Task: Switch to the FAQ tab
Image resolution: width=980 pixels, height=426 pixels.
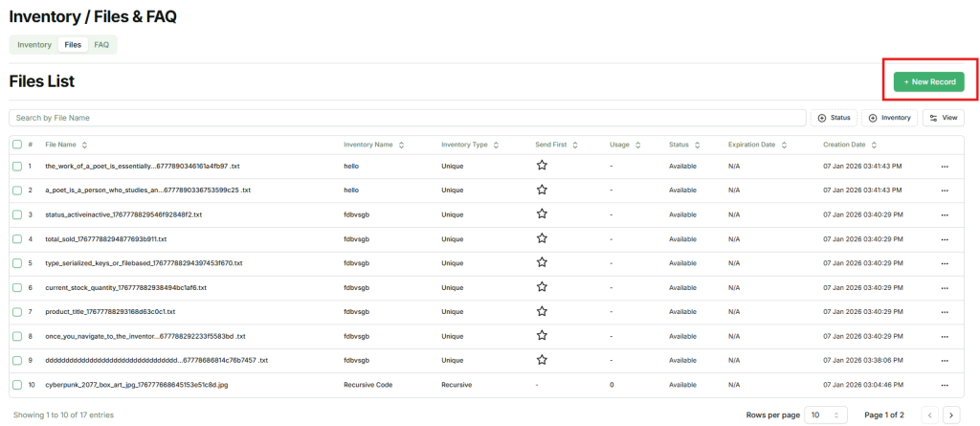Action: [x=101, y=45]
